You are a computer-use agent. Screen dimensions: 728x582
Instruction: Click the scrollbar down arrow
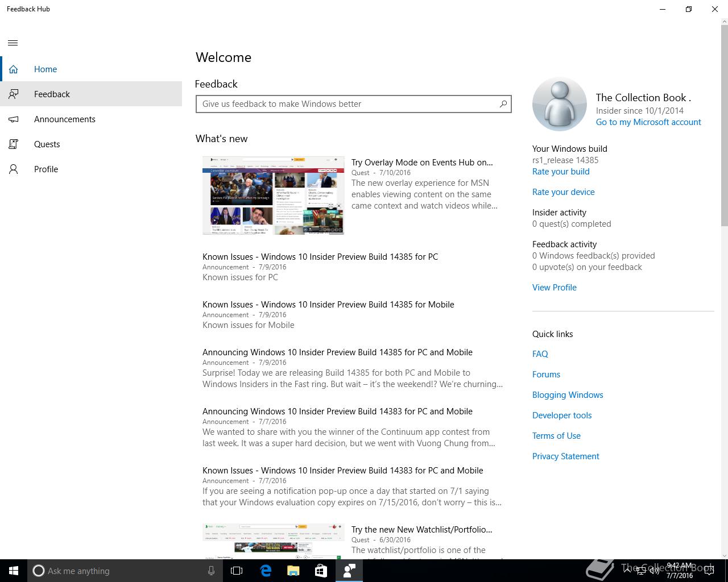click(x=724, y=555)
